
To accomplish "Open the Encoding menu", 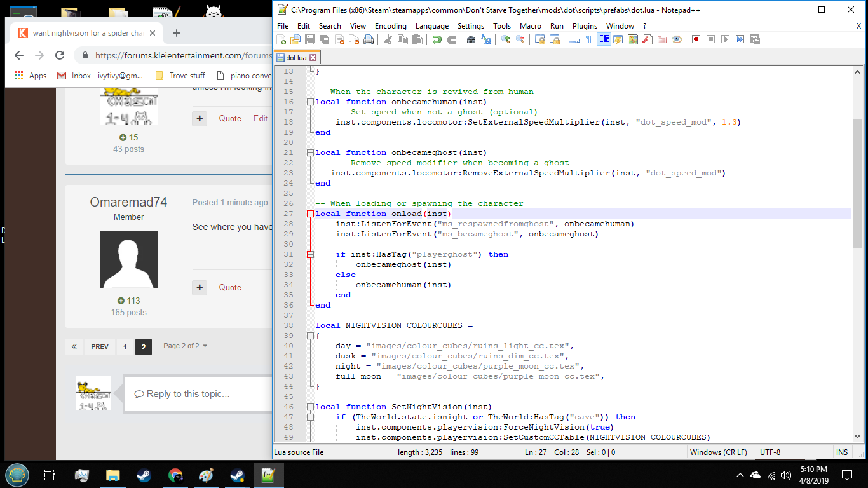I will point(390,26).
